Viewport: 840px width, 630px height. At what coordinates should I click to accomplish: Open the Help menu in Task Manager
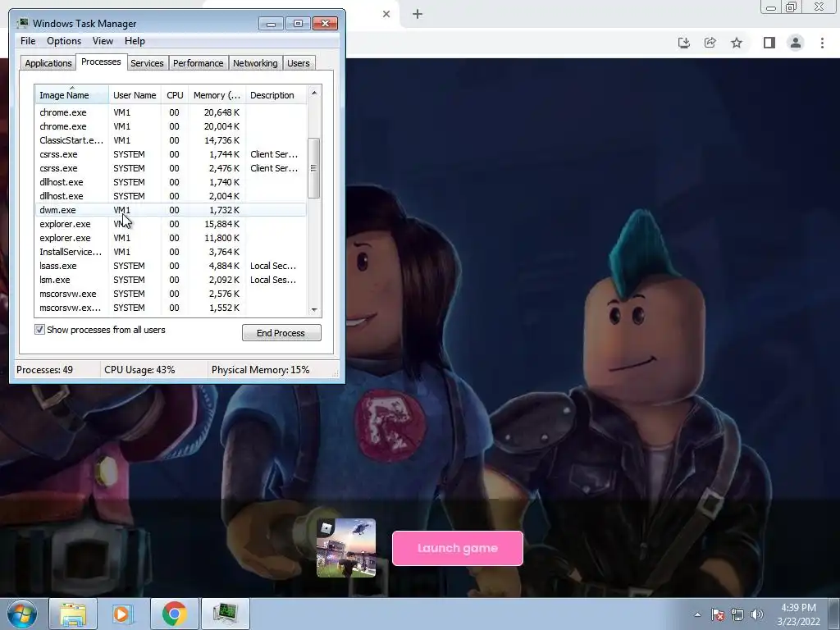tap(135, 41)
